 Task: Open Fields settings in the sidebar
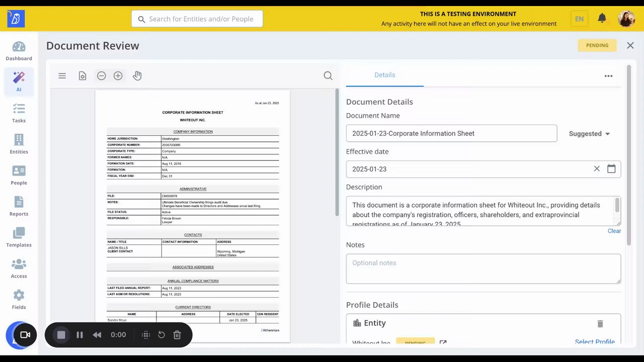pyautogui.click(x=19, y=300)
